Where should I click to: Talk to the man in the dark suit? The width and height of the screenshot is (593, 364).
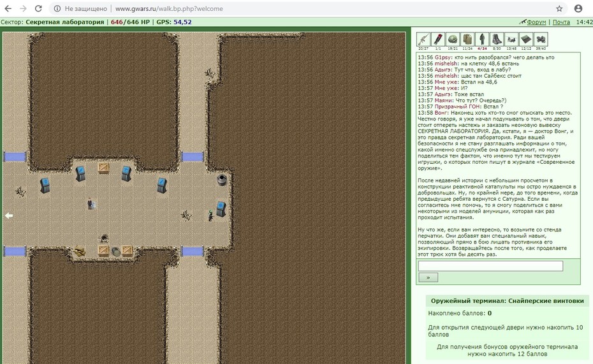(90, 203)
